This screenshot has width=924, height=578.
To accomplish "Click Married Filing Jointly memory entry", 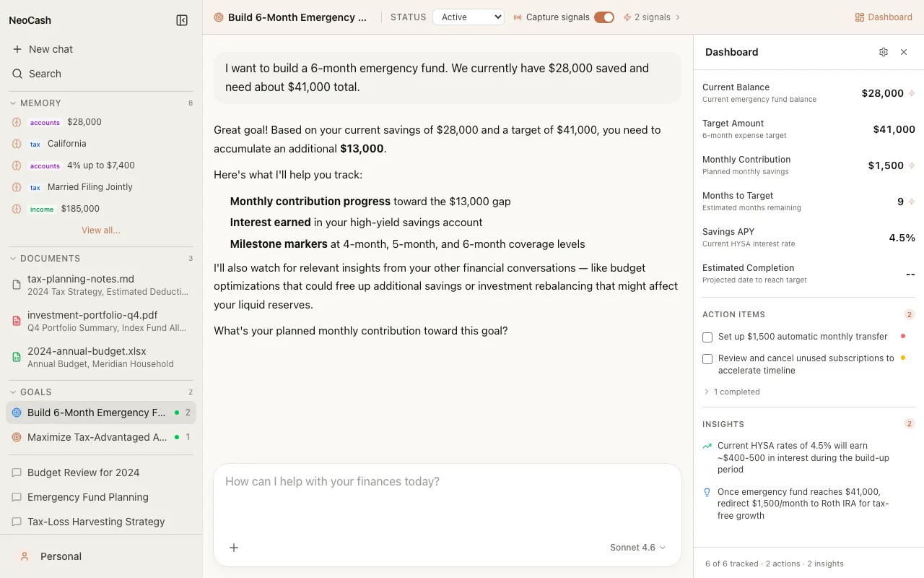I will point(101,187).
